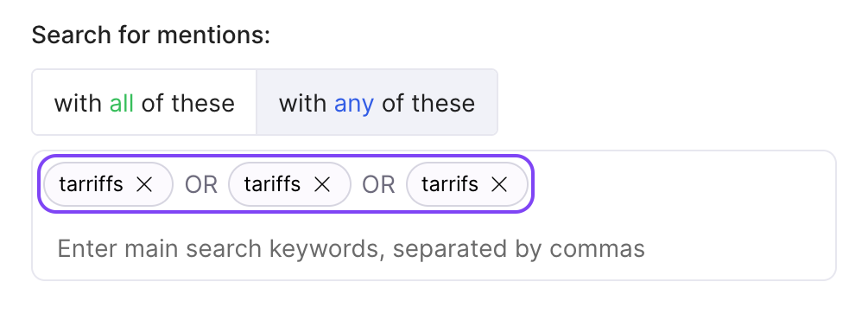Click the 'tarrifs' chip label text

[x=450, y=184]
